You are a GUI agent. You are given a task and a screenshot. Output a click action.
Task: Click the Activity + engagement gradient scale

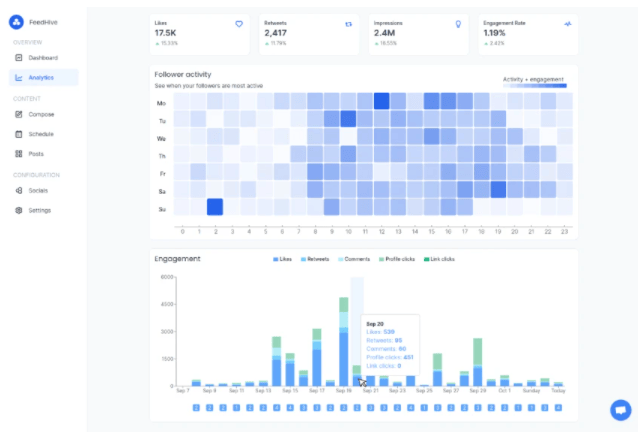(x=535, y=86)
